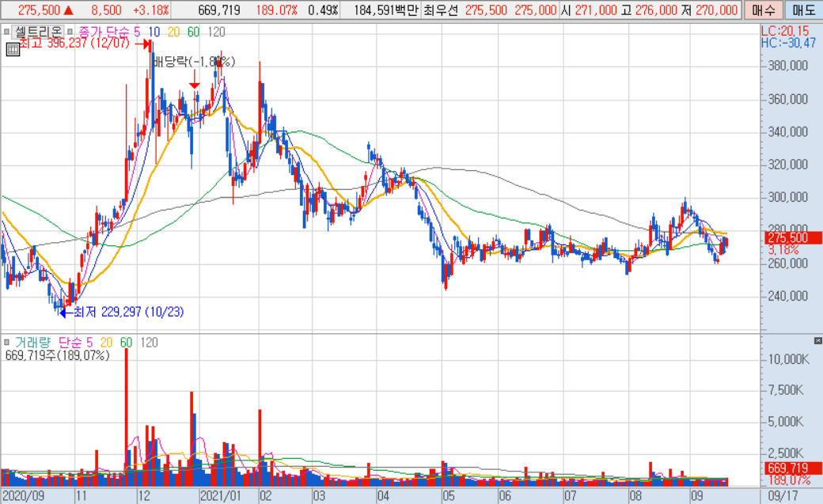Select the orange 20-day price moving average label
823x504 pixels.
point(174,32)
